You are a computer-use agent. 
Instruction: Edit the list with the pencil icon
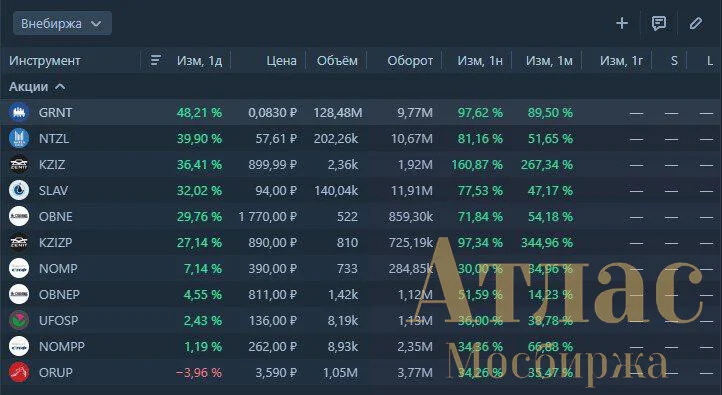click(x=696, y=23)
